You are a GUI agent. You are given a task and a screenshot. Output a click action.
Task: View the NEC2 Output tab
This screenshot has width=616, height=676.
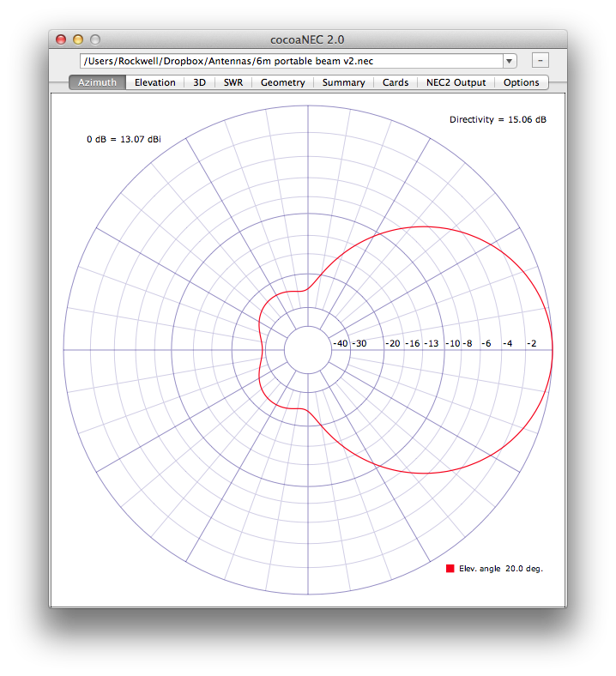coord(456,82)
